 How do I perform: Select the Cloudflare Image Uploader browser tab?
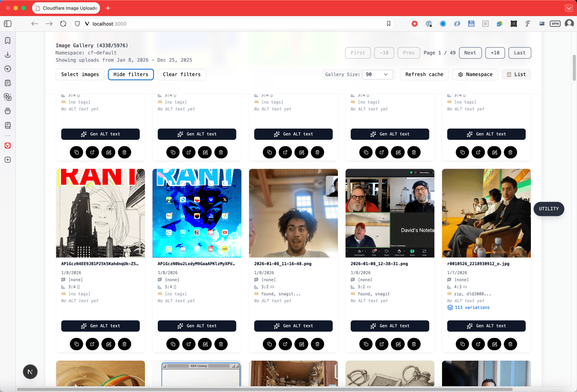tap(66, 8)
